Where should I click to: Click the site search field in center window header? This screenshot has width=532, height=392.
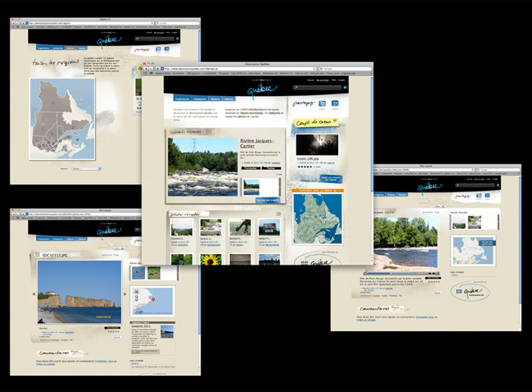[x=317, y=87]
